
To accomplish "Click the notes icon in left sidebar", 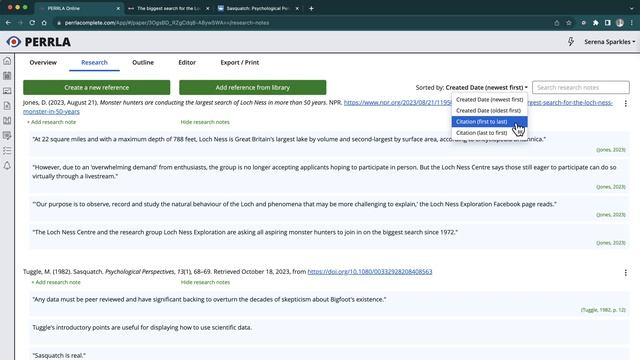I will (x=7, y=136).
